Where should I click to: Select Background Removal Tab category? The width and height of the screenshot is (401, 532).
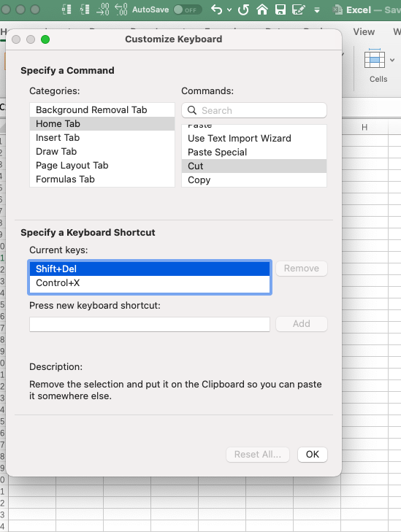102,110
